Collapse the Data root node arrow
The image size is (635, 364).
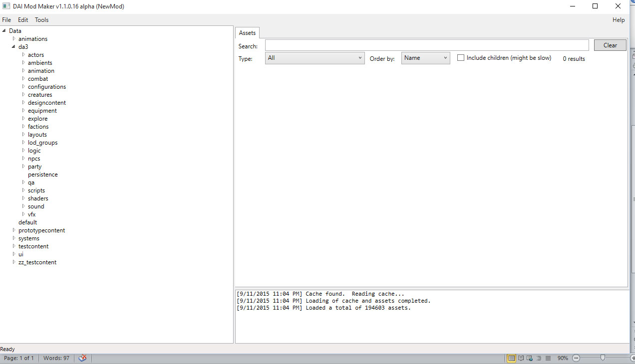tap(4, 31)
